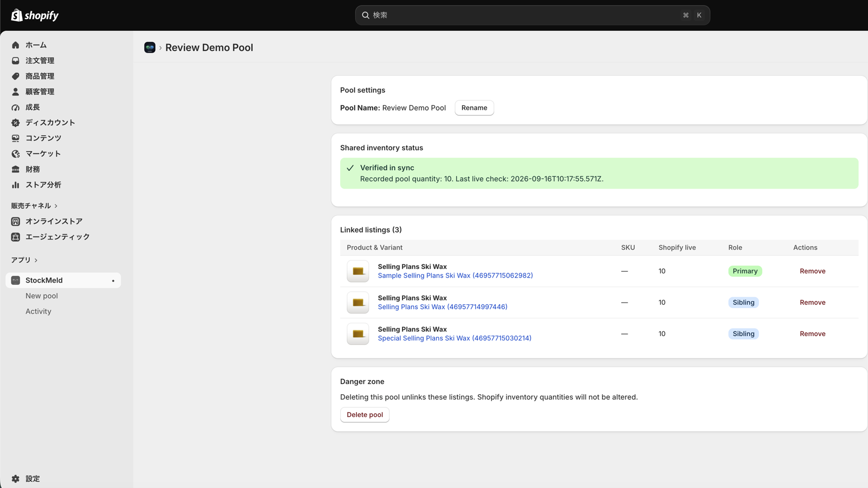
Task: Click the マーケット globe icon
Action: 16,154
